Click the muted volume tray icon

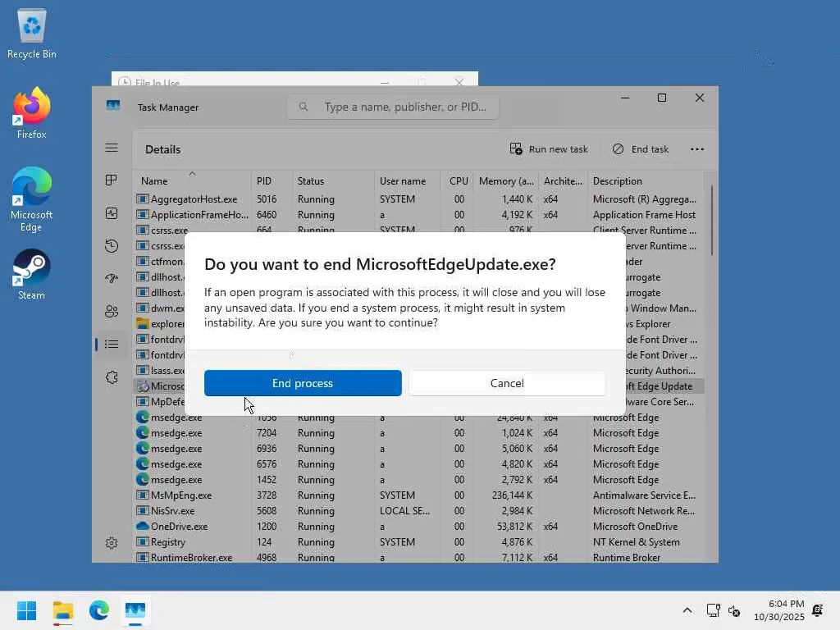point(734,610)
